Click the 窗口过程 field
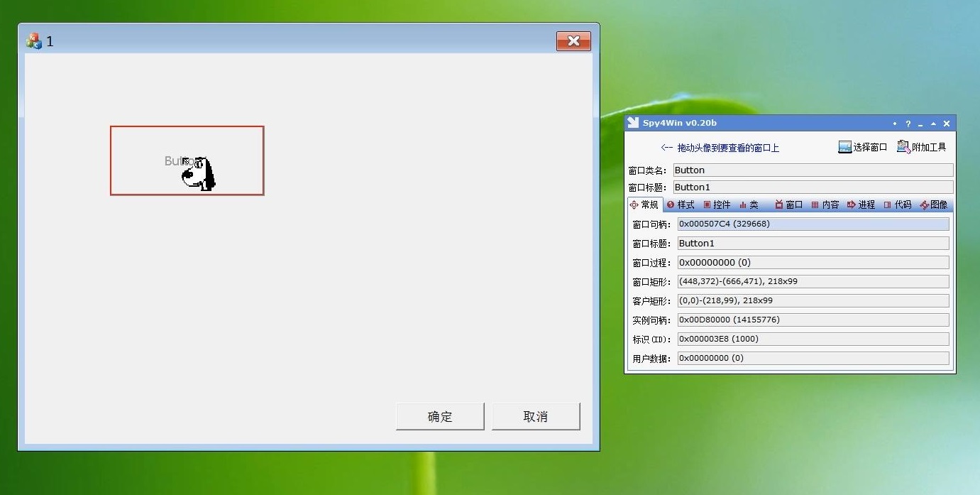980x495 pixels. 813,262
